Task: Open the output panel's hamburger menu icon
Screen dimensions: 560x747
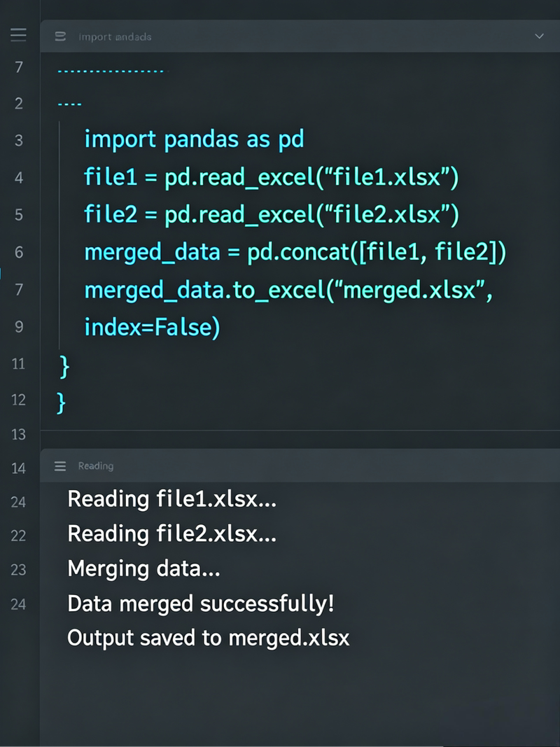Action: pos(60,466)
